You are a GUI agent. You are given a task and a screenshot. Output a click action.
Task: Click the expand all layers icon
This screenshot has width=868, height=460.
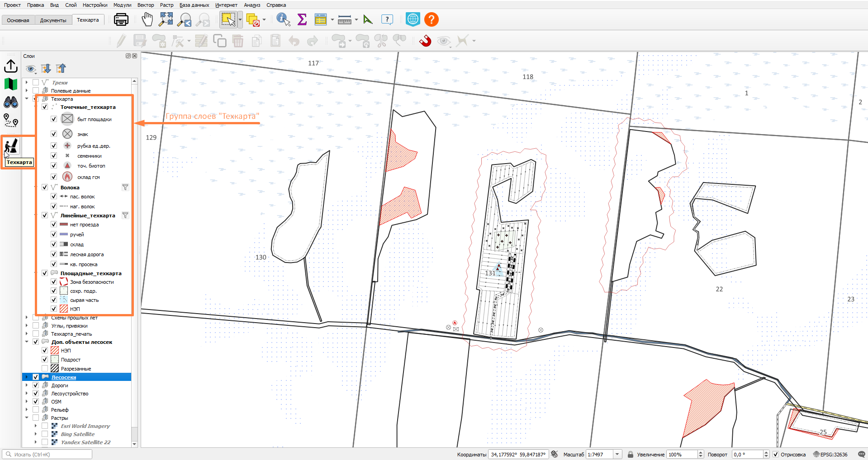[x=46, y=69]
